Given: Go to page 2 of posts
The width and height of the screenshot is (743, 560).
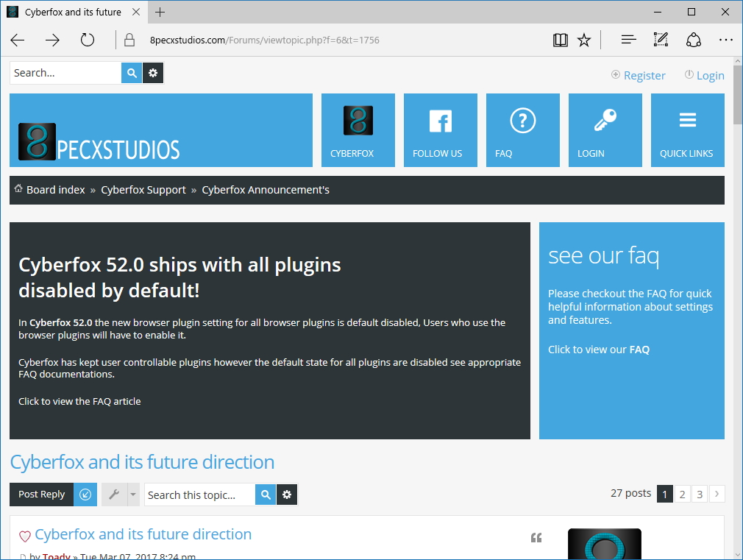Looking at the screenshot, I should 683,495.
